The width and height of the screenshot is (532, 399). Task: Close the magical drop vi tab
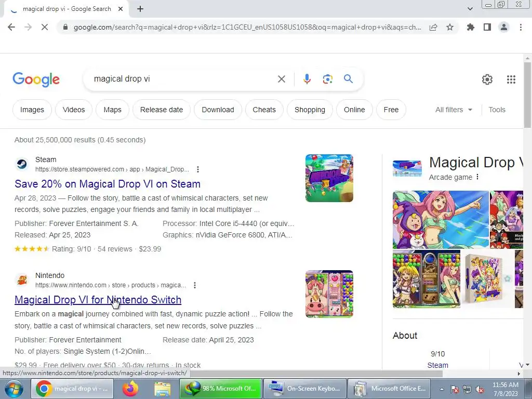pyautogui.click(x=121, y=9)
